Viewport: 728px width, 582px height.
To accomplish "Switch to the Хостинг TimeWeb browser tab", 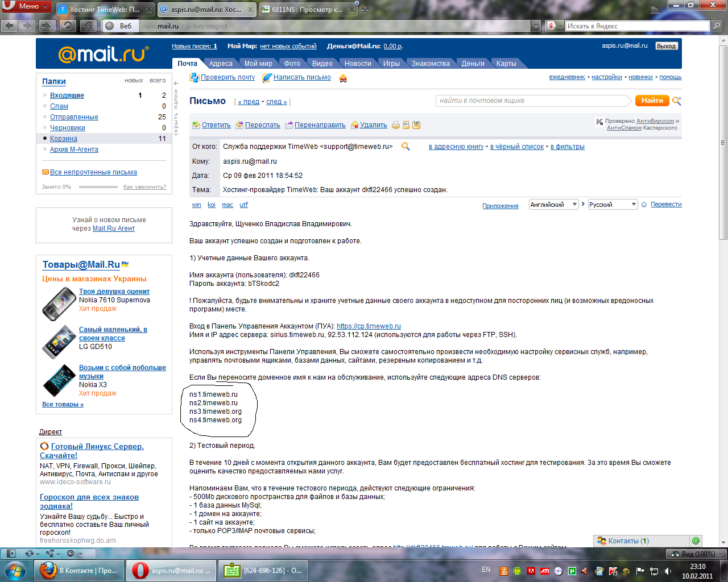I will click(x=105, y=10).
